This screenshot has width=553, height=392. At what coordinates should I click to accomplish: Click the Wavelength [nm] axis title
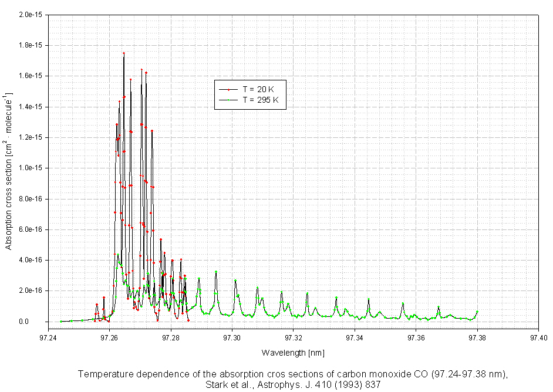pyautogui.click(x=293, y=353)
